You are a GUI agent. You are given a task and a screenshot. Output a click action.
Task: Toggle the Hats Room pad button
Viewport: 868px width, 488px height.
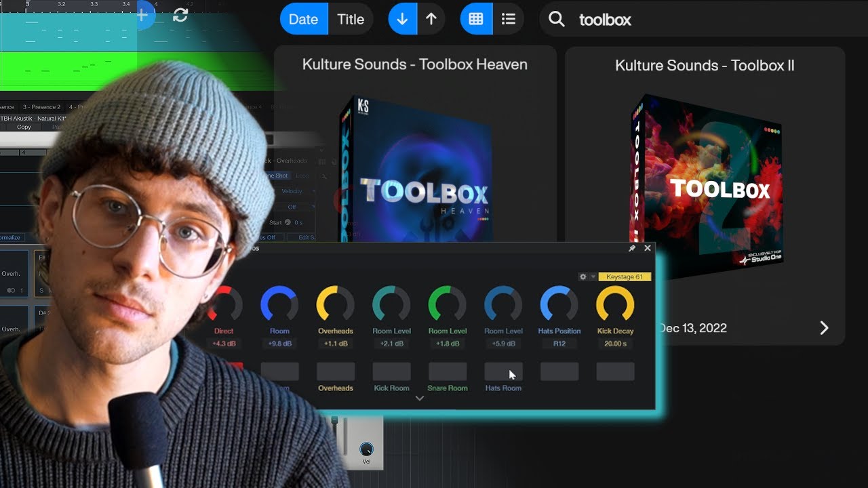coord(503,371)
